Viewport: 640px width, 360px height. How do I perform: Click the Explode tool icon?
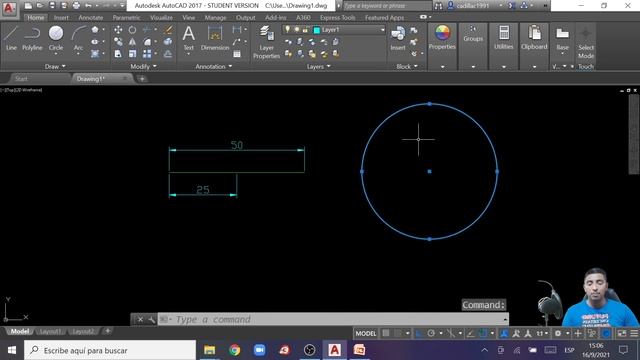coord(168,42)
